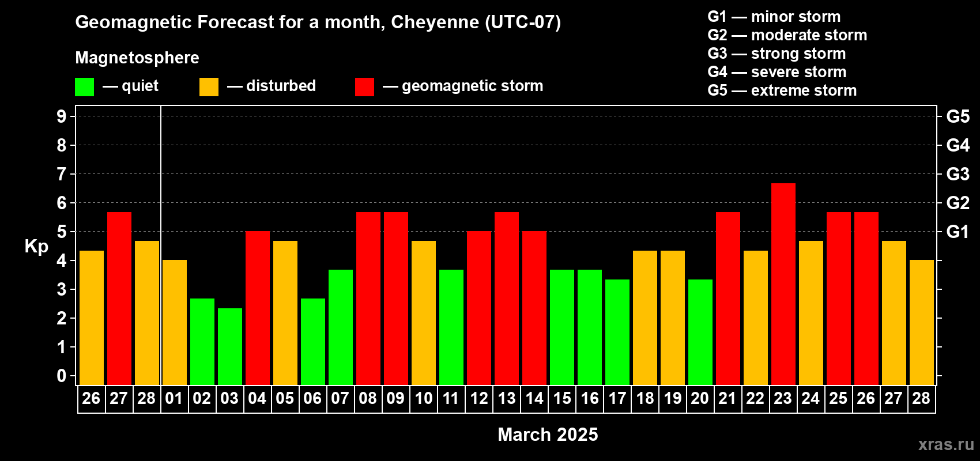Screen dimensions: 980x461
Task: Click the 'G2 — moderate storm' legend line
Action: click(787, 35)
